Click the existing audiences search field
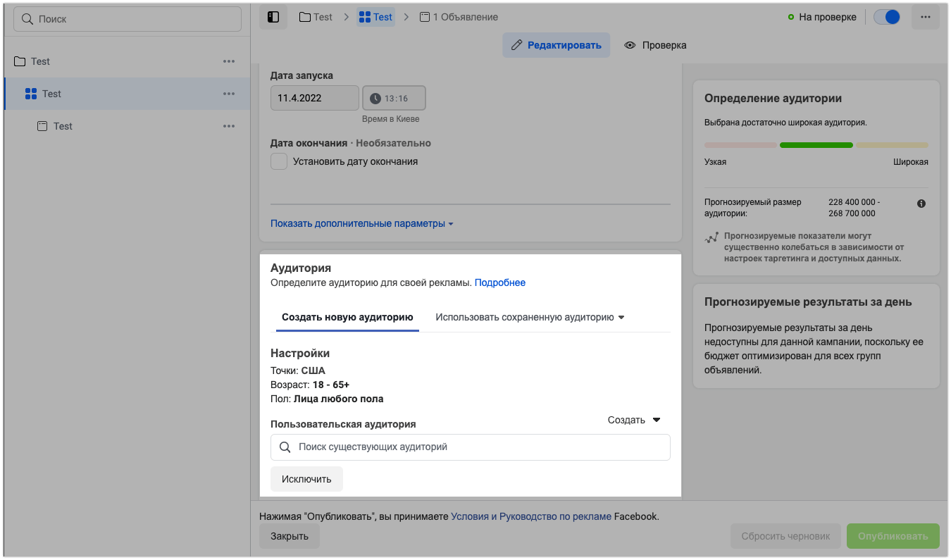The image size is (951, 560). coord(471,447)
